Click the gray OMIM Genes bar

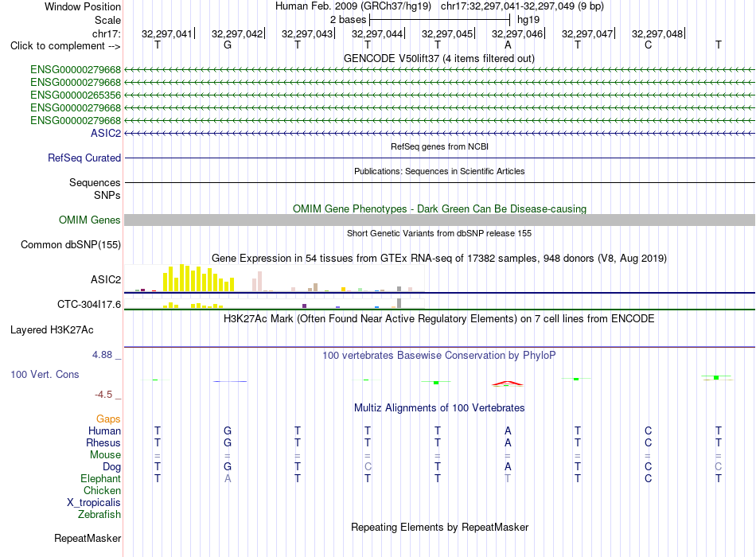[439, 220]
